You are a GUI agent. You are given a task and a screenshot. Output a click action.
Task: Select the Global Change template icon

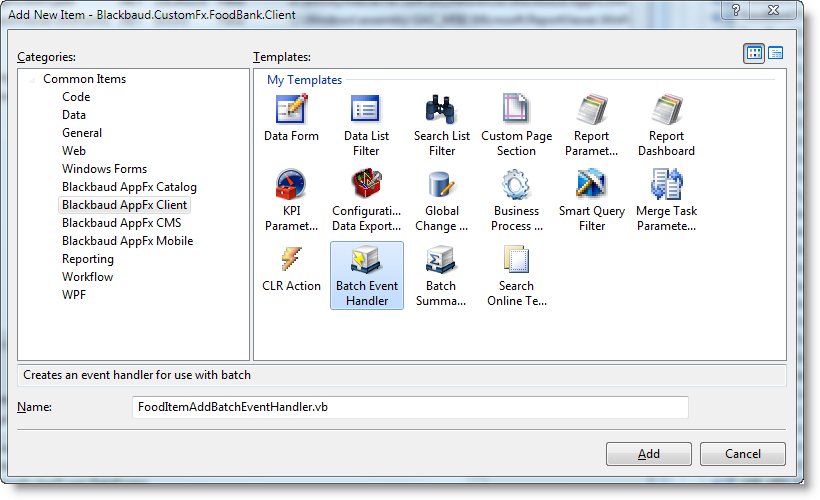click(x=441, y=185)
